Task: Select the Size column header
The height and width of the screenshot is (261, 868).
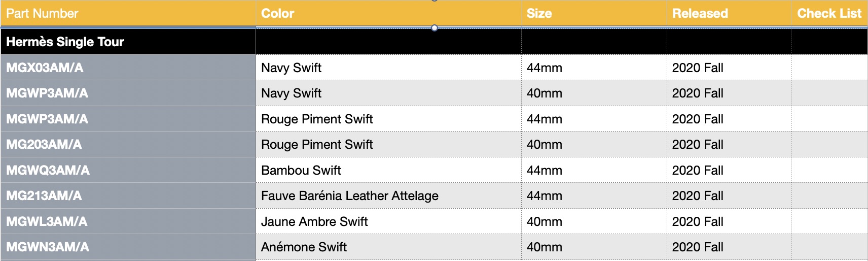Action: (594, 13)
